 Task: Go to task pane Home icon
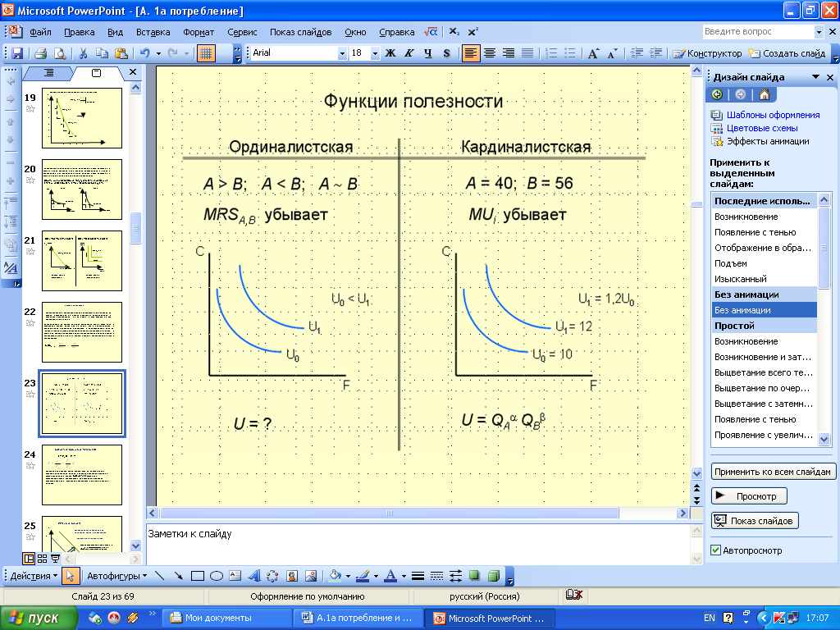(x=765, y=95)
